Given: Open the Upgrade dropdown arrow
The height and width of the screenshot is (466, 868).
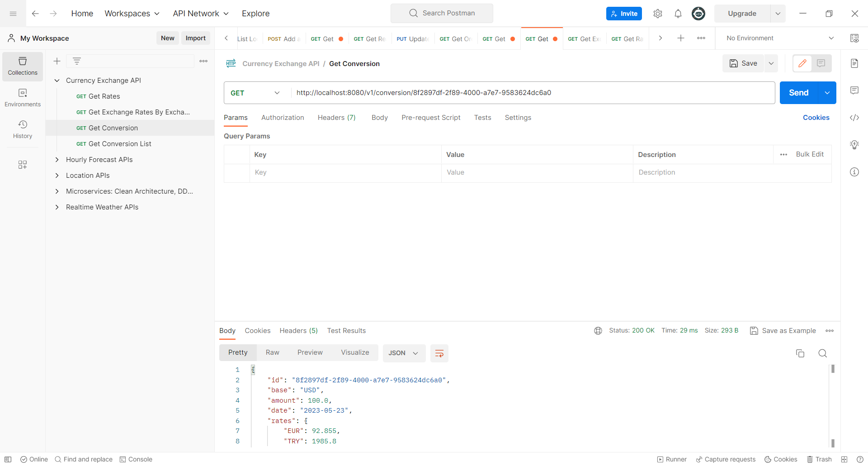Looking at the screenshot, I should click(778, 14).
